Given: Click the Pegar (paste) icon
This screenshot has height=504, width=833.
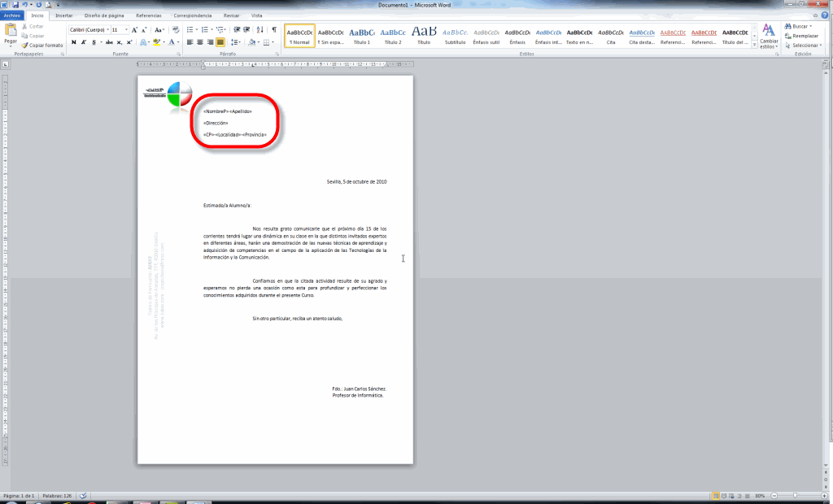Looking at the screenshot, I should (11, 33).
